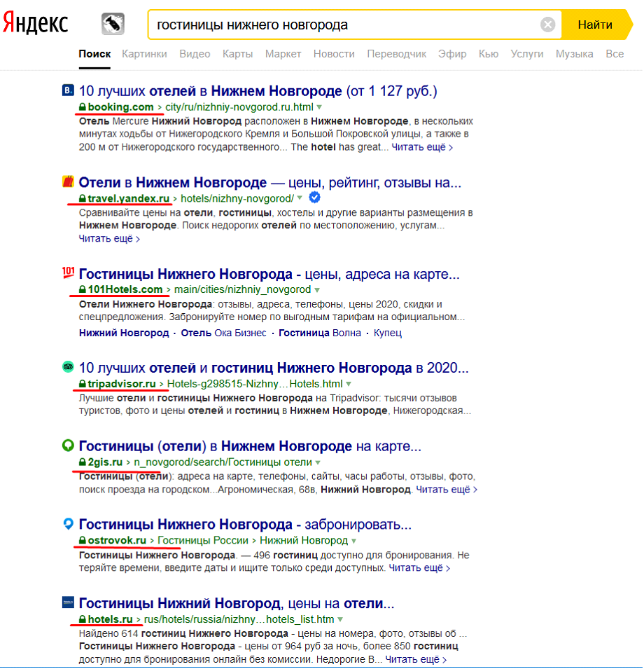Open the browser promo icon beside the logo
The width and height of the screenshot is (644, 669).
click(x=113, y=24)
